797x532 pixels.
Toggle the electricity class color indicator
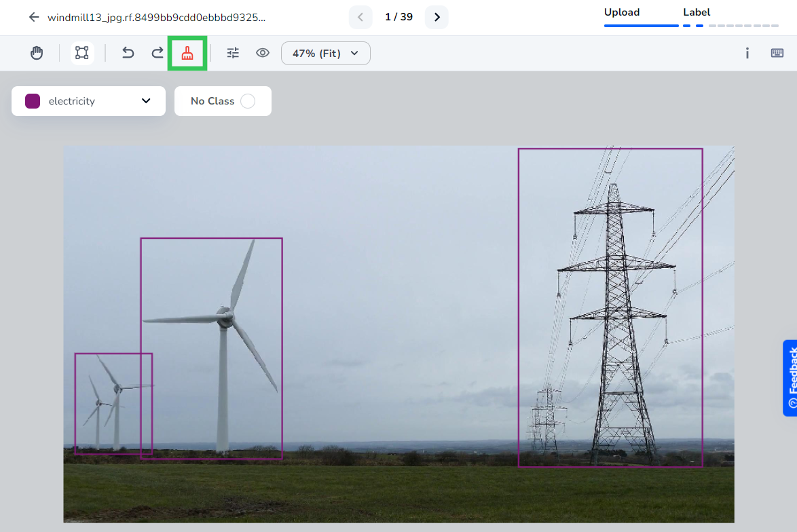click(32, 100)
